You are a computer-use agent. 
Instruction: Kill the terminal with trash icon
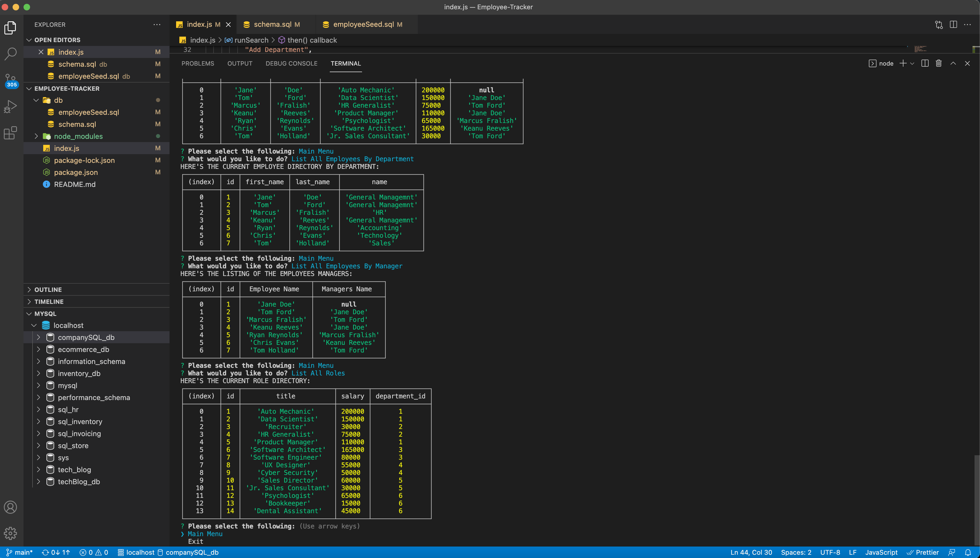point(939,63)
